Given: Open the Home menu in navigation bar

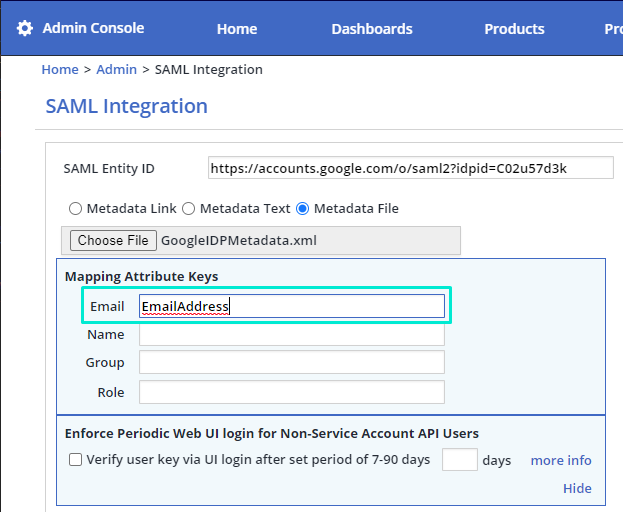Looking at the screenshot, I should coord(237,29).
